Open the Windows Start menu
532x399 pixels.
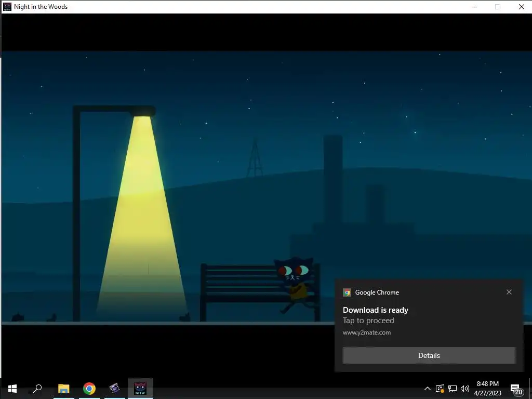click(12, 389)
